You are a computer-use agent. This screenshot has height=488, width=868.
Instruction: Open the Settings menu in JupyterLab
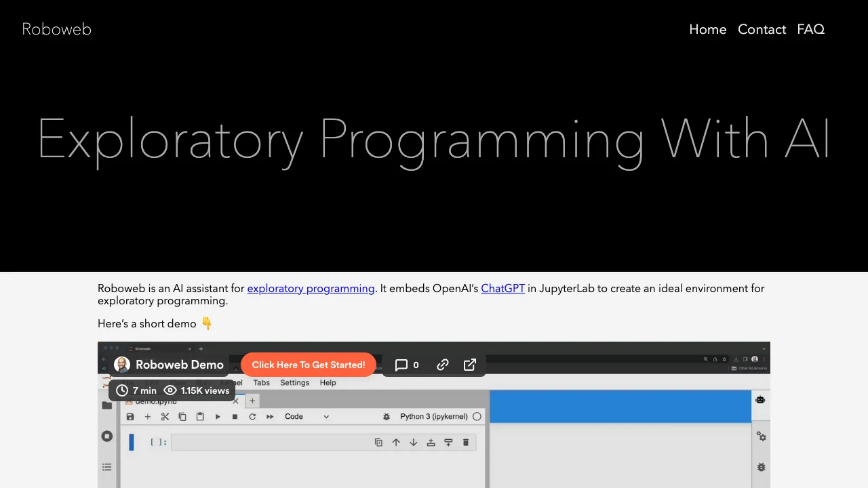295,383
